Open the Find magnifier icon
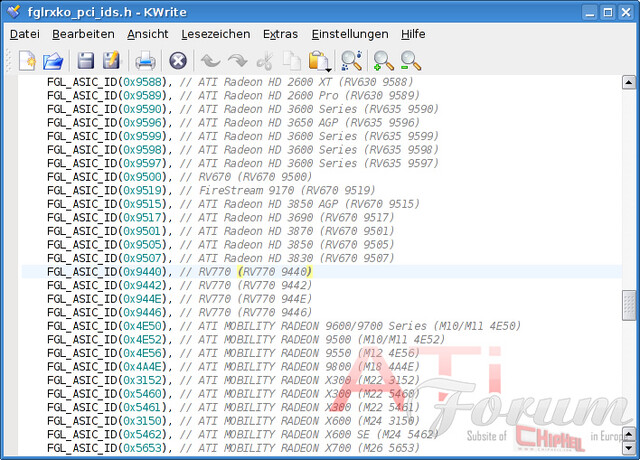Screen dimensions: 640x460 (x=351, y=61)
